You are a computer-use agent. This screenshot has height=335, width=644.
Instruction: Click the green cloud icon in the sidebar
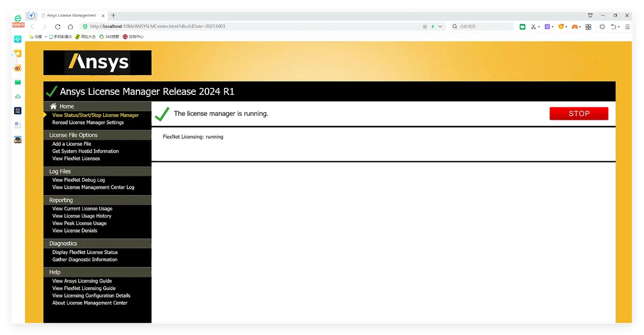tap(18, 96)
